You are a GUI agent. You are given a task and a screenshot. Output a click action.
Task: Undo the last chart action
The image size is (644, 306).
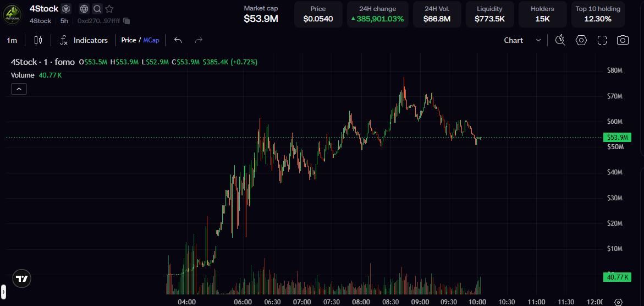coord(178,40)
